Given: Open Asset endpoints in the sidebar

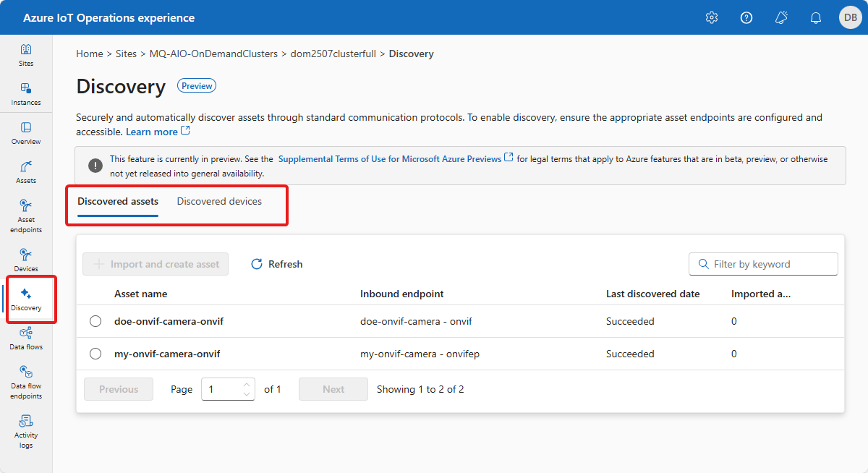Looking at the screenshot, I should tap(26, 217).
